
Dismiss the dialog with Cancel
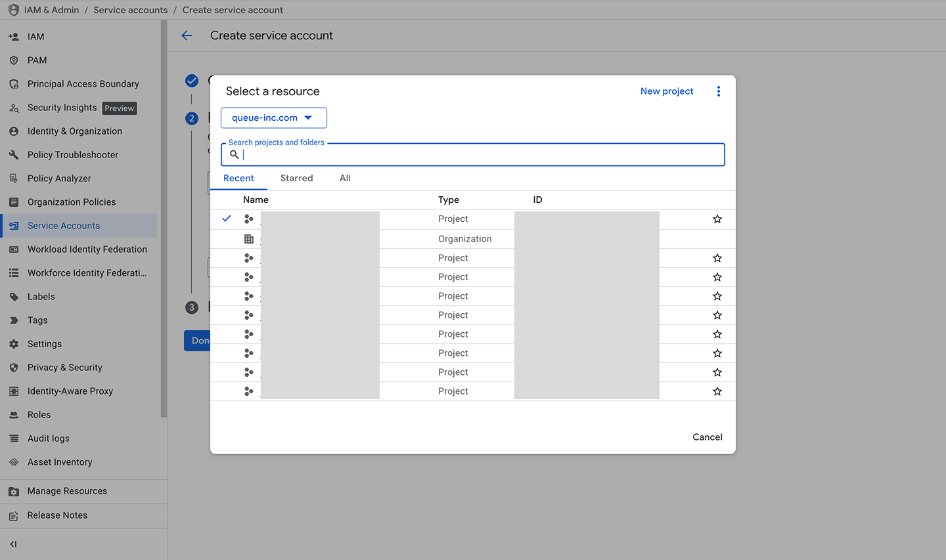[707, 437]
